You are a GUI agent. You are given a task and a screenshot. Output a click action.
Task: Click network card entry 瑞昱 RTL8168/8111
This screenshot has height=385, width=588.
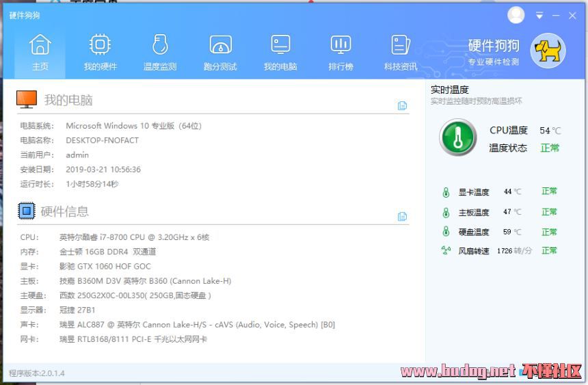(133, 340)
